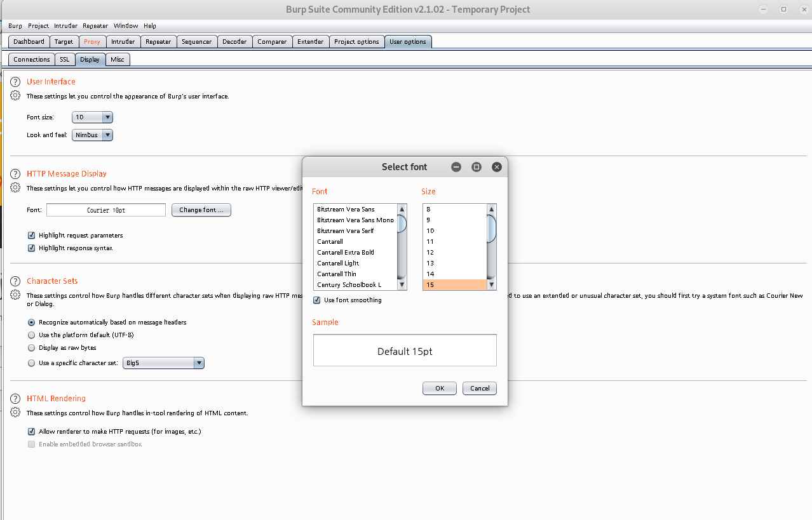This screenshot has height=520, width=812.
Task: Switch to the Extender tab
Action: [x=311, y=42]
